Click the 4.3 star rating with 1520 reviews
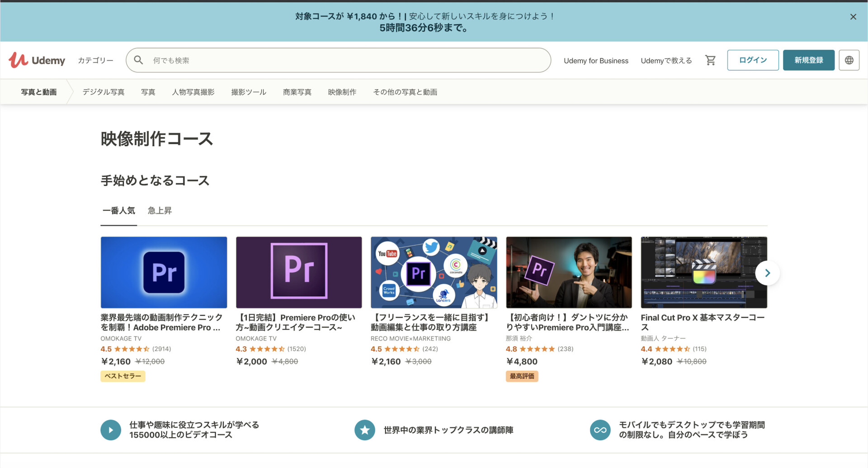 click(x=271, y=349)
